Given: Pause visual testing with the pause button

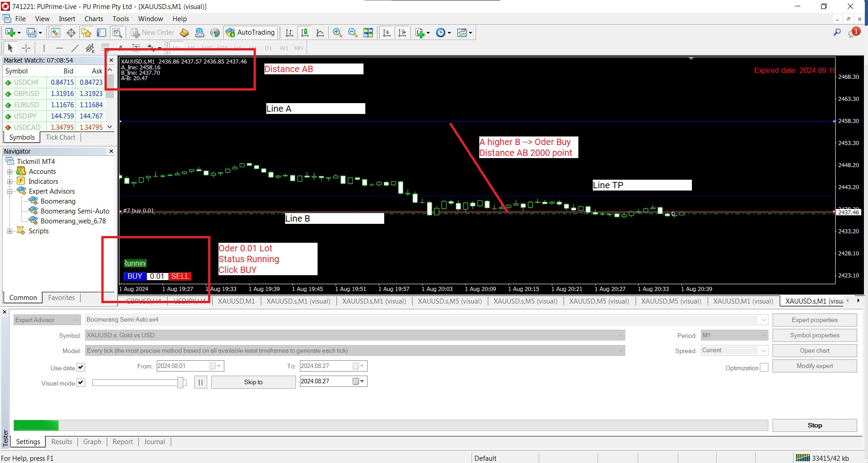Looking at the screenshot, I should pos(200,382).
